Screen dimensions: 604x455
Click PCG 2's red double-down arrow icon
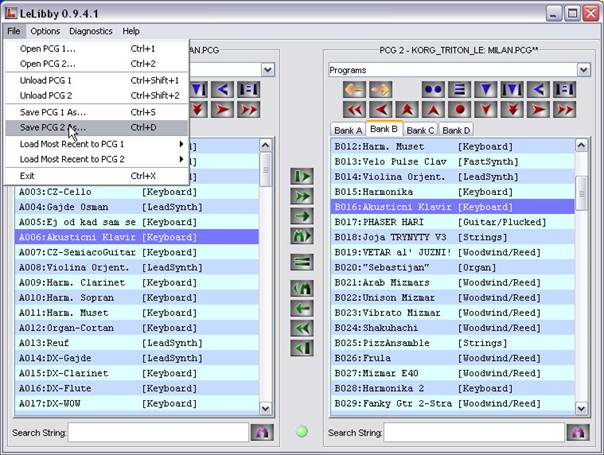pos(512,109)
